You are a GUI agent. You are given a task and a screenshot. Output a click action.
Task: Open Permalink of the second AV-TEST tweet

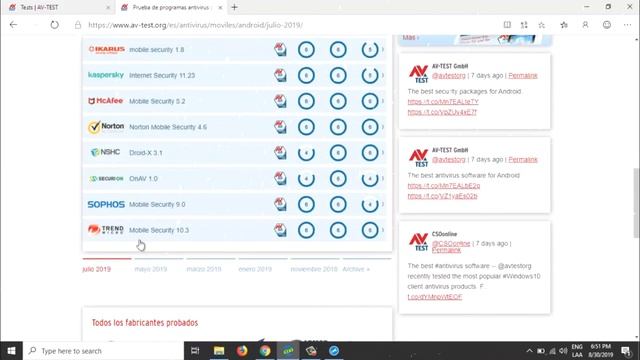click(x=523, y=160)
